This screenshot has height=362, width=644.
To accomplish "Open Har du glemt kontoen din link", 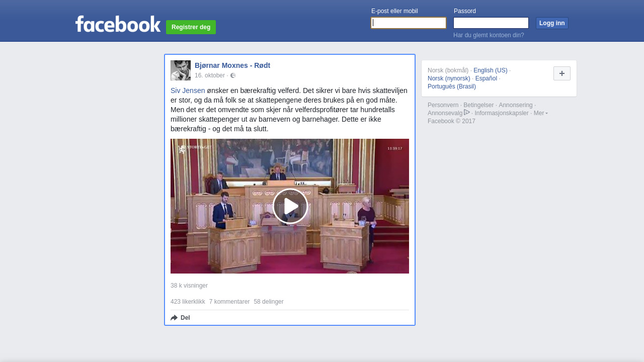I will 489,35.
